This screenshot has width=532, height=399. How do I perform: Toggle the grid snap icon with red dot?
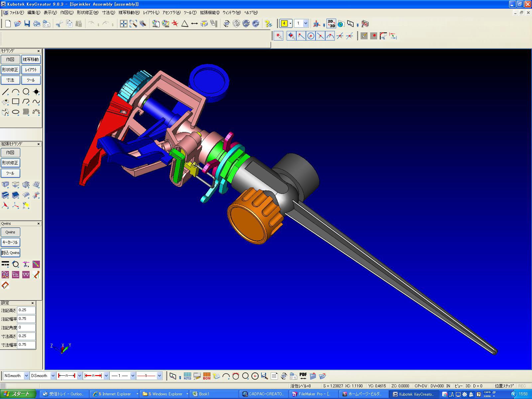374,36
